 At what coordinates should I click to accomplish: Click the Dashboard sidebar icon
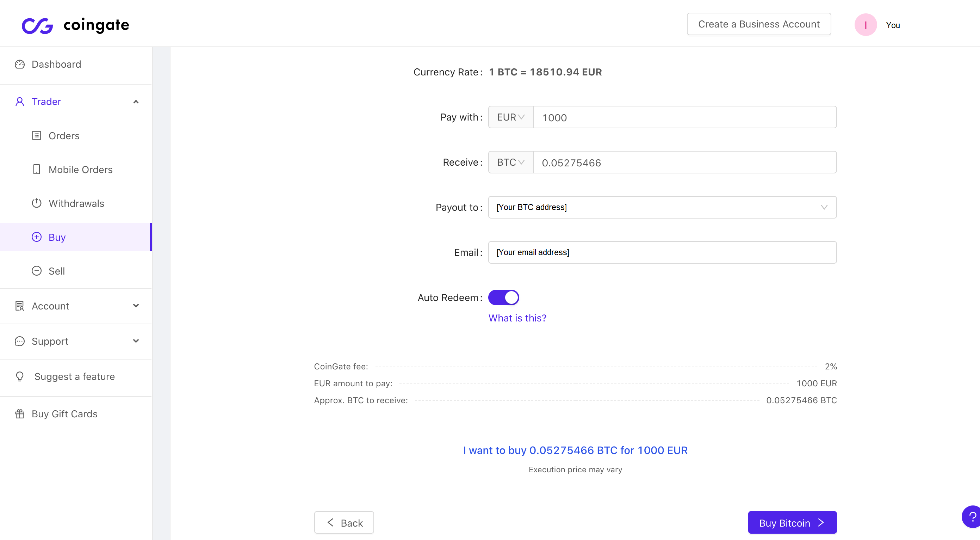[x=20, y=65]
